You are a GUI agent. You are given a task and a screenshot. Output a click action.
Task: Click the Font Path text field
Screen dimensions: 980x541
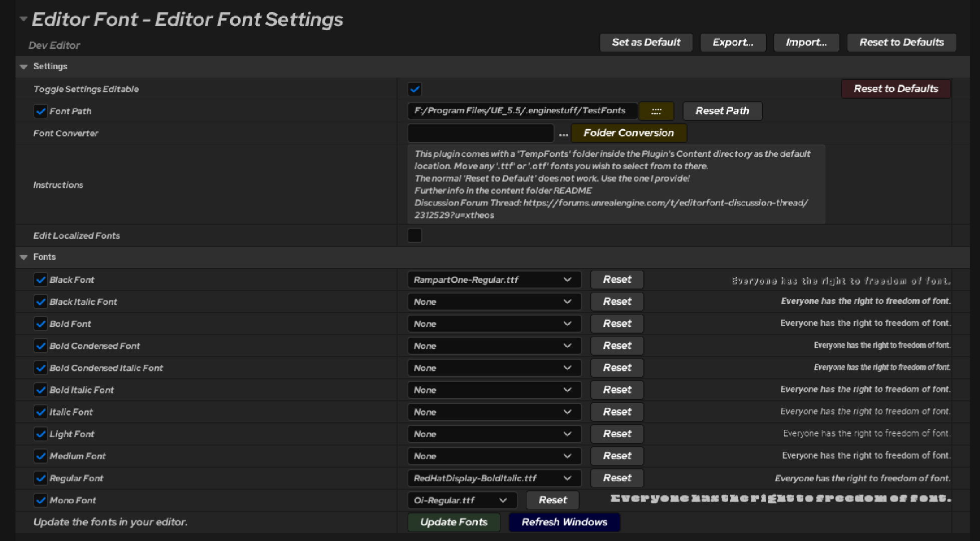(523, 111)
